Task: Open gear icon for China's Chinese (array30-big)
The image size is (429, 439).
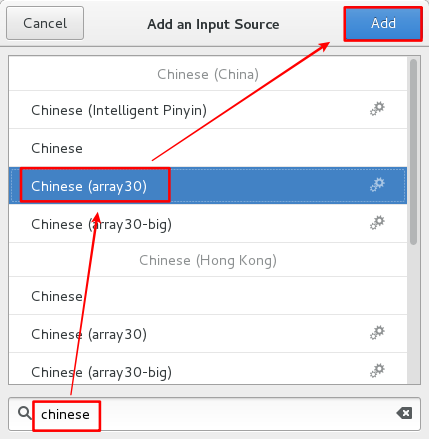Action: point(377,223)
